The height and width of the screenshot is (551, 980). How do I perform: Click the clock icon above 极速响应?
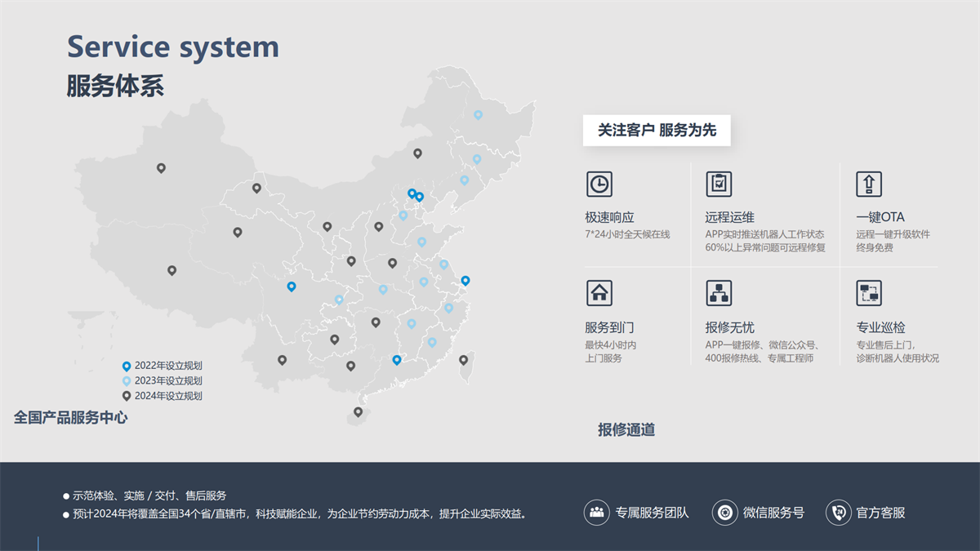click(599, 184)
